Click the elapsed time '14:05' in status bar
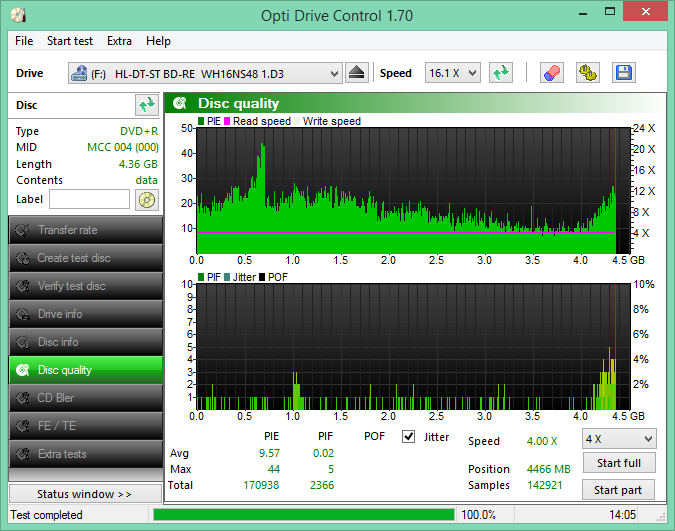This screenshot has width=675, height=531. [622, 515]
